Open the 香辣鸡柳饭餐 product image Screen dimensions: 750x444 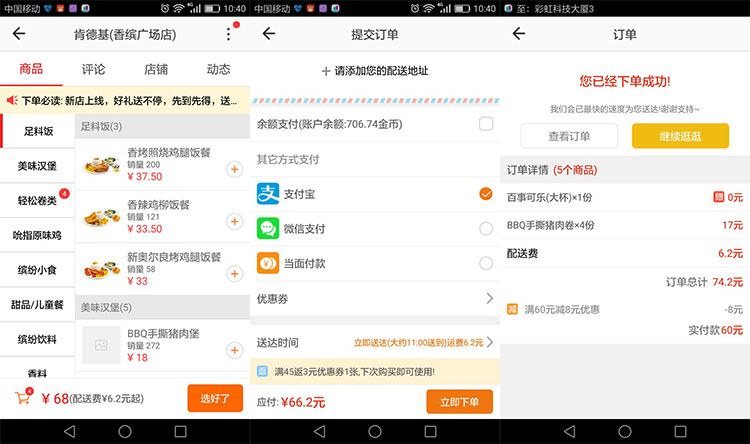pos(101,217)
